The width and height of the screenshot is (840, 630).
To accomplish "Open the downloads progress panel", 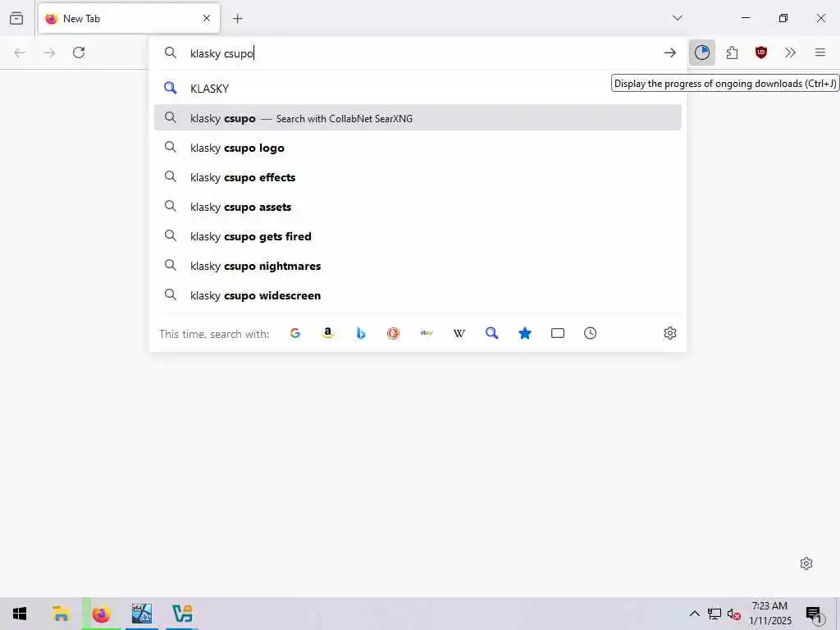I will pyautogui.click(x=702, y=52).
